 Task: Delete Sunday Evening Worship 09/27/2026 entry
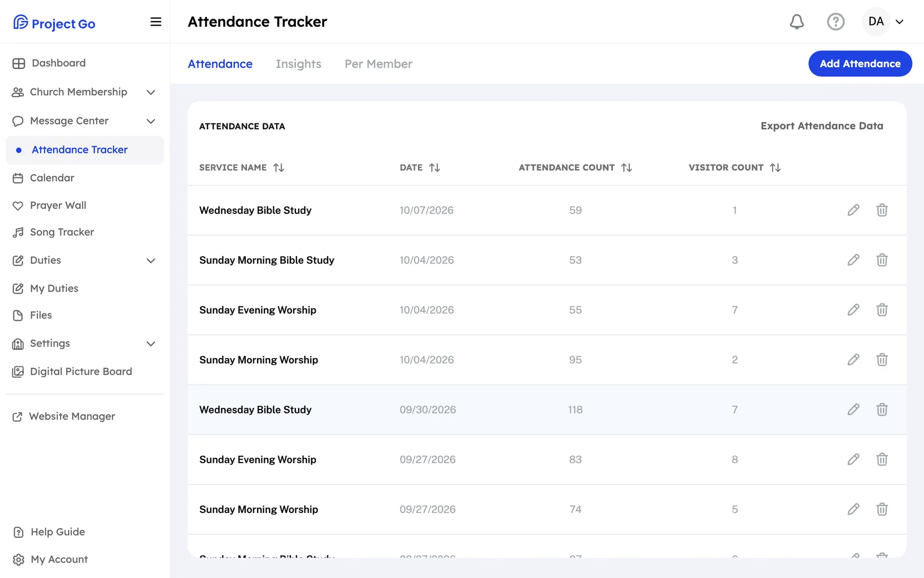(x=882, y=459)
